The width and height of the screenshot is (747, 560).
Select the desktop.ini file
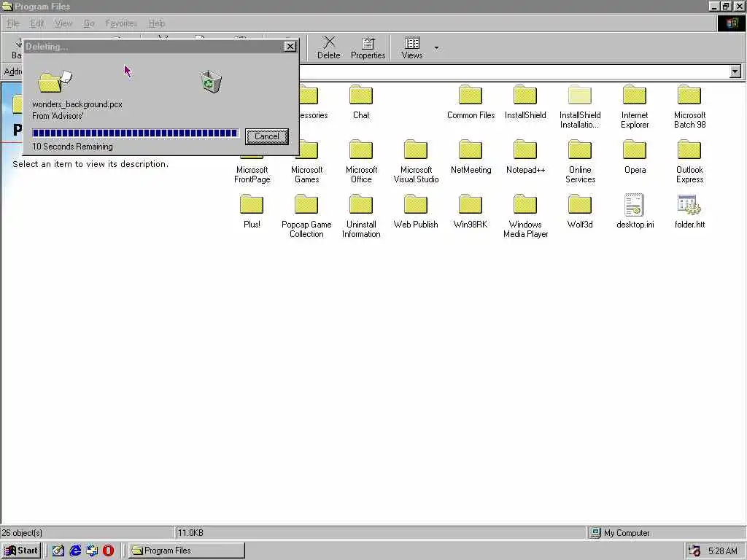(x=635, y=211)
